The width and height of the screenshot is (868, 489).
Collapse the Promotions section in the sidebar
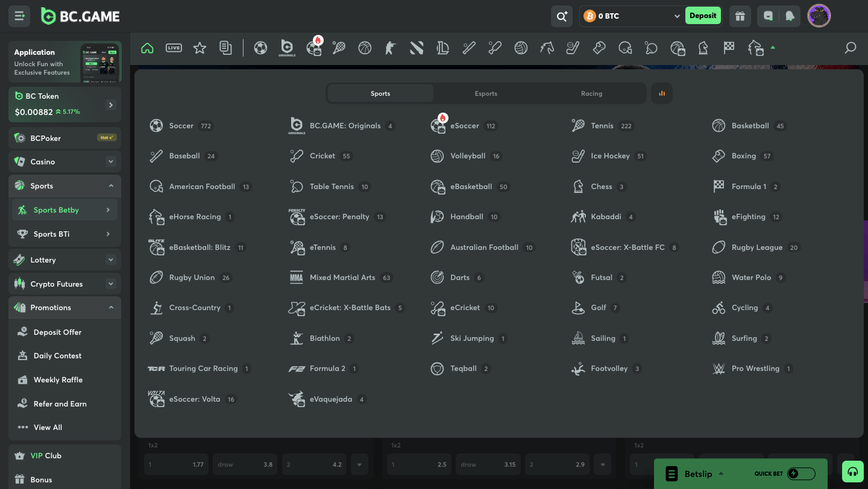click(x=111, y=308)
